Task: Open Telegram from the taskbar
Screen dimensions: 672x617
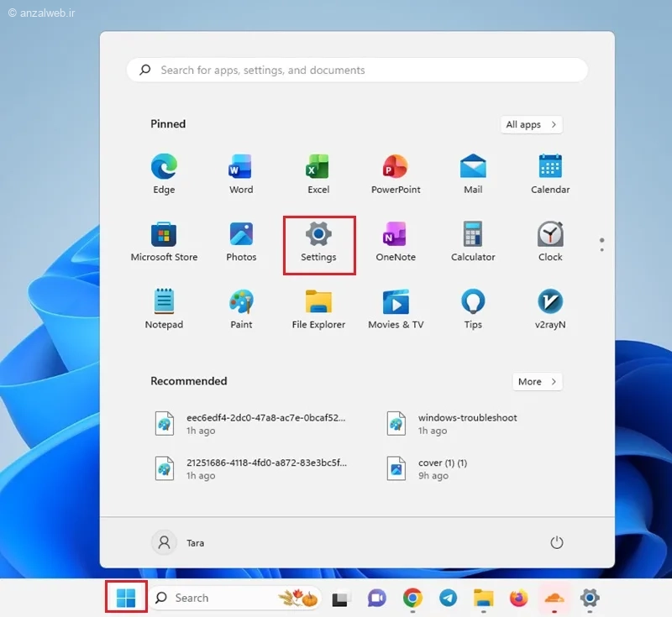Action: [448, 598]
